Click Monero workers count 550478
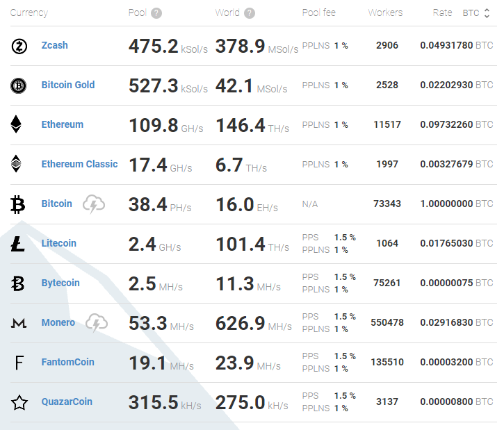Screen dimensions: 504x430 387,322
